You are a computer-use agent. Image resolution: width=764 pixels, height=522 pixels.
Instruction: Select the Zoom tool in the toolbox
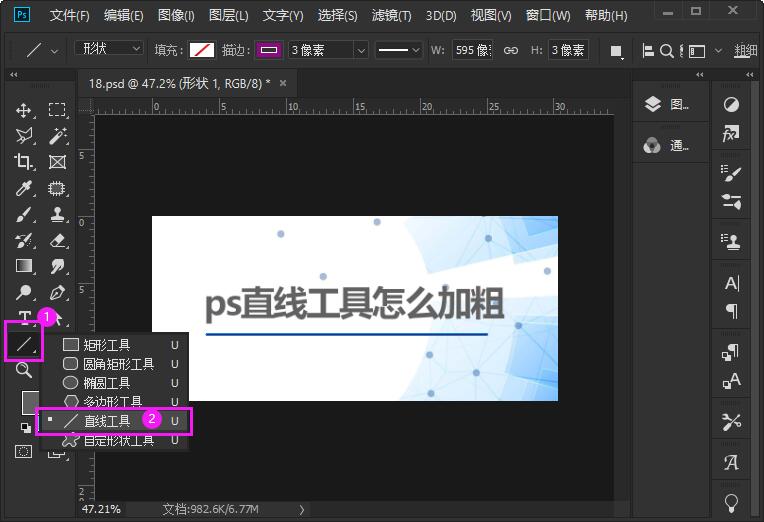click(x=23, y=370)
